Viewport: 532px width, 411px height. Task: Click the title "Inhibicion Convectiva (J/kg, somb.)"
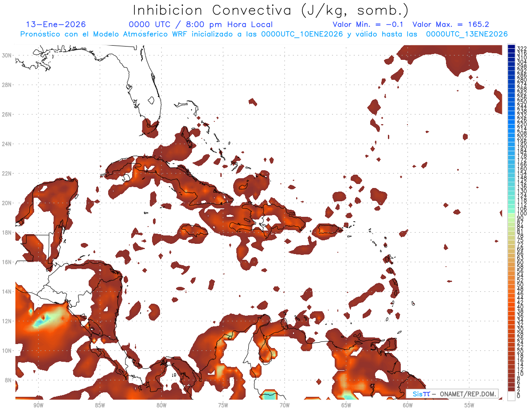pyautogui.click(x=271, y=10)
